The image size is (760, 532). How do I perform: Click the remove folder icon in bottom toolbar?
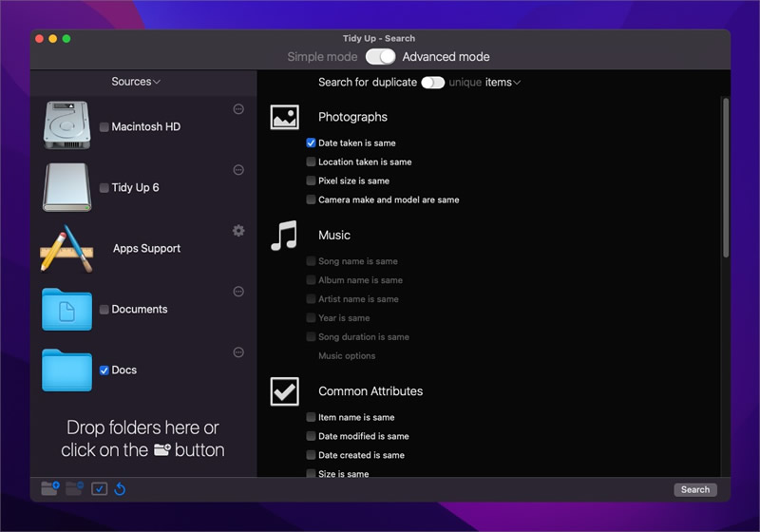pos(74,488)
